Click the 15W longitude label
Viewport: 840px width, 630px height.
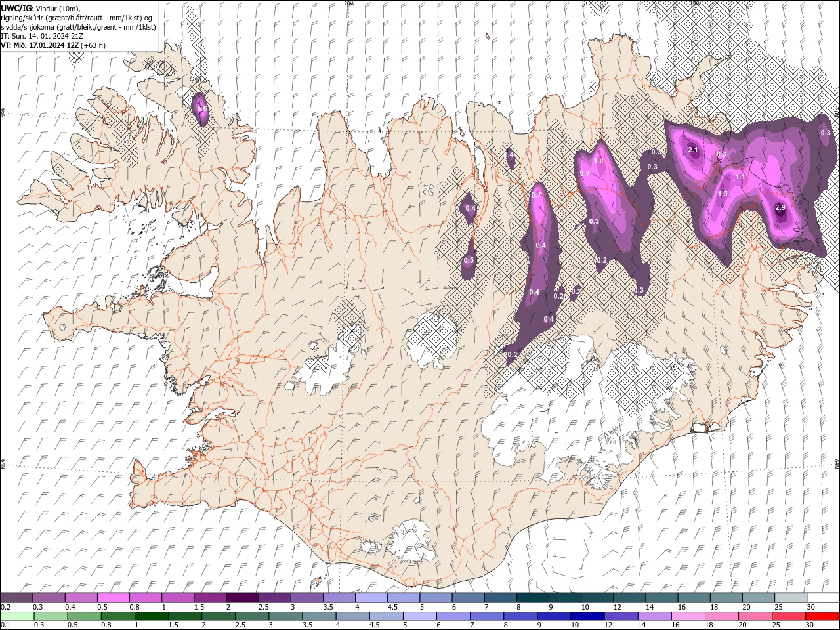click(x=696, y=3)
